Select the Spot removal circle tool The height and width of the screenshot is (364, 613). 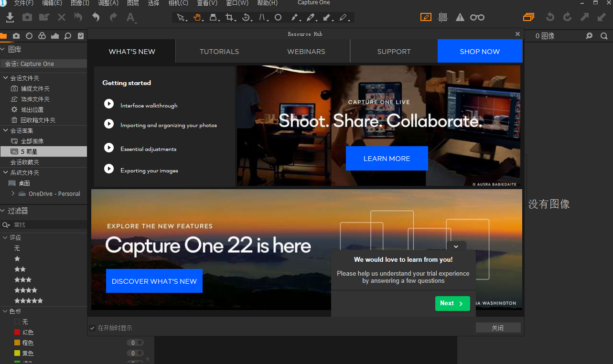pos(278,18)
